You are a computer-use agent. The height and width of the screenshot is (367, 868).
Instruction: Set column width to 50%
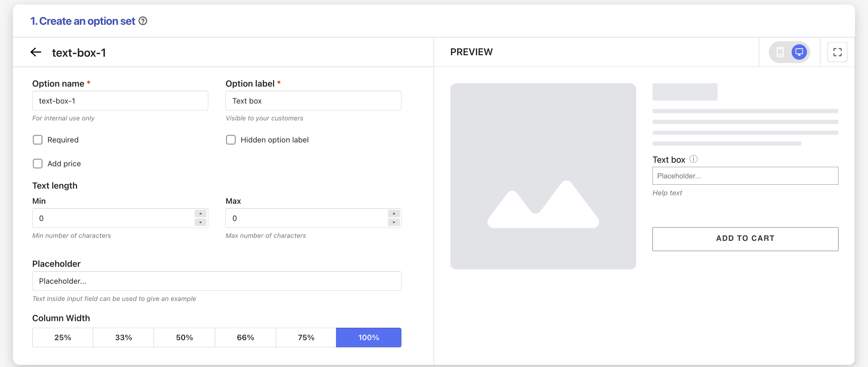click(x=184, y=337)
